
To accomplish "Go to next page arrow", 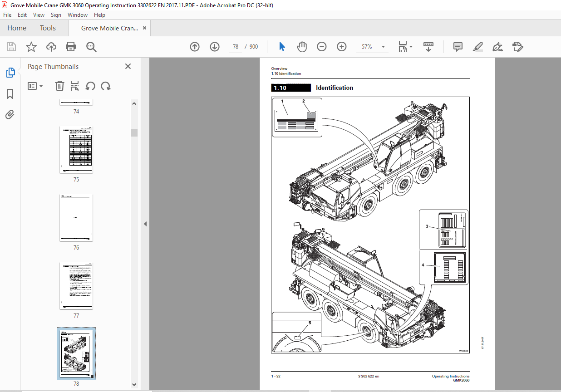I will pos(215,47).
